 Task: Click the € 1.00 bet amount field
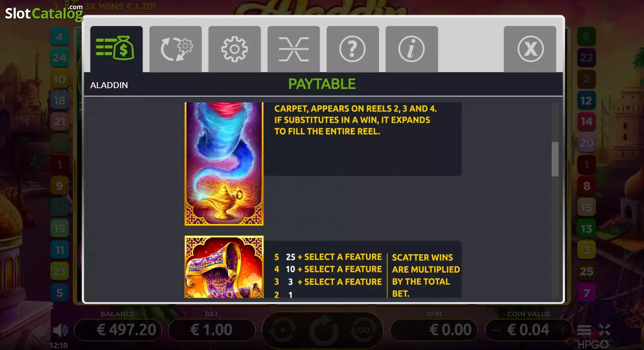point(211,330)
